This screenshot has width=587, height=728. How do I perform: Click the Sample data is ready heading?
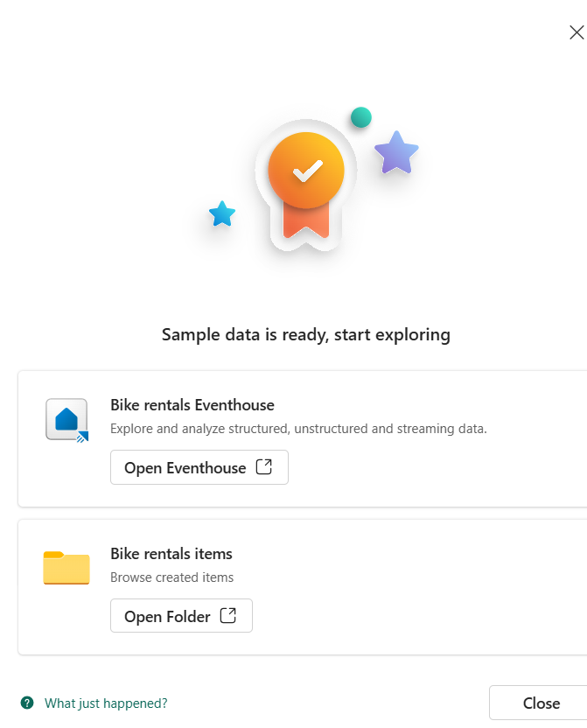(x=306, y=335)
